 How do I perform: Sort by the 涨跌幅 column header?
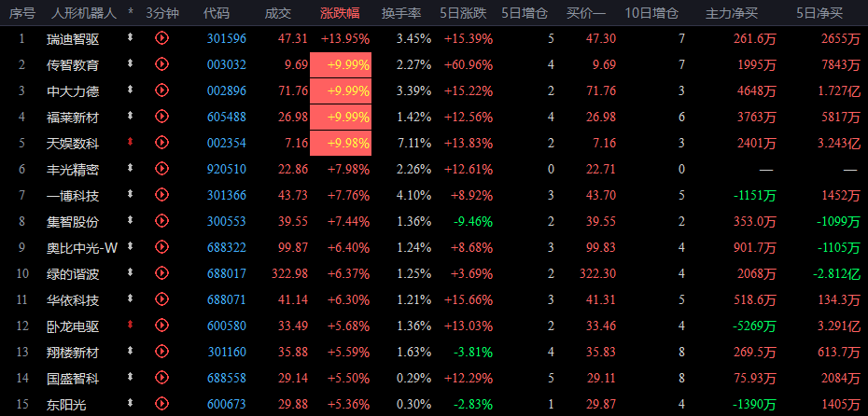(340, 13)
